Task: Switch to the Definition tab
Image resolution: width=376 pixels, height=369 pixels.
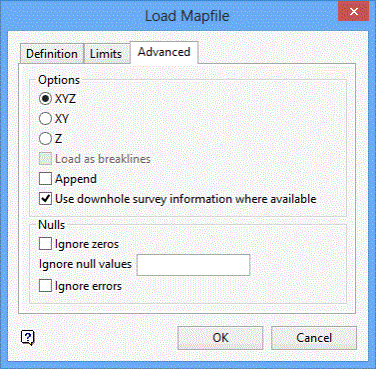Action: coord(52,54)
